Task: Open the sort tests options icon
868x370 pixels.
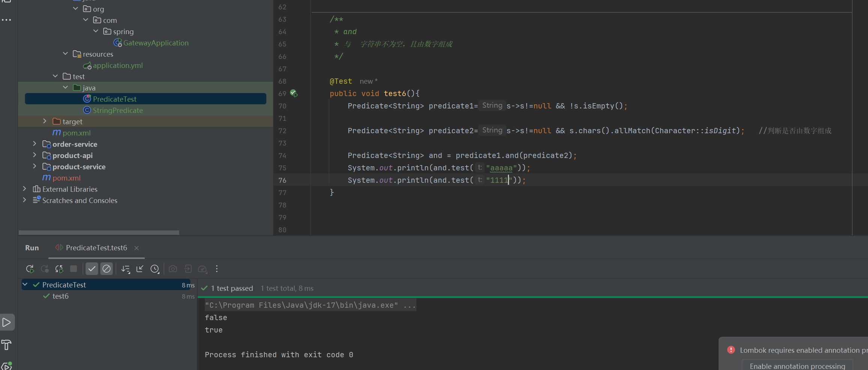Action: pos(126,269)
